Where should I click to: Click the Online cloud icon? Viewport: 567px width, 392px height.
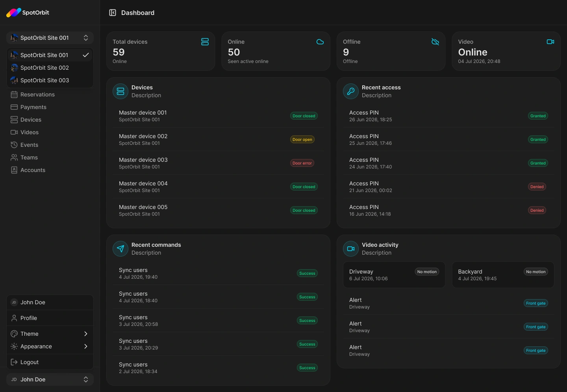pyautogui.click(x=320, y=42)
